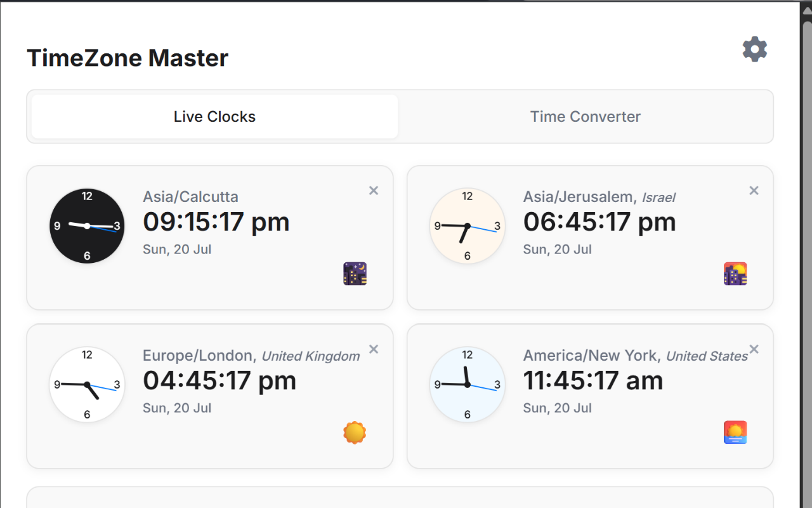
Task: Click the sunrise emoji on America/New York card
Action: pos(735,432)
